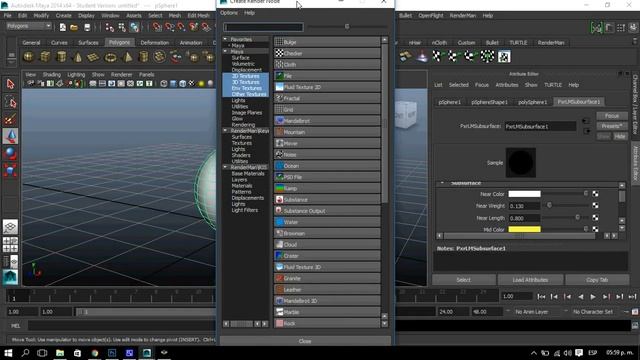
Task: Click the map button beside Near Length
Action: pyautogui.click(x=596, y=218)
